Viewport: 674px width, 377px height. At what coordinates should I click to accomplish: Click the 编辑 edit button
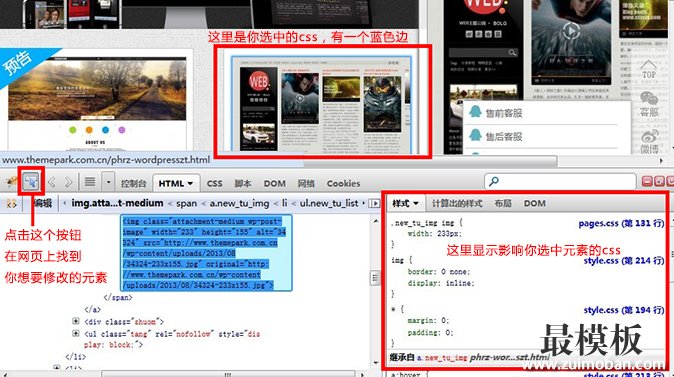point(43,203)
